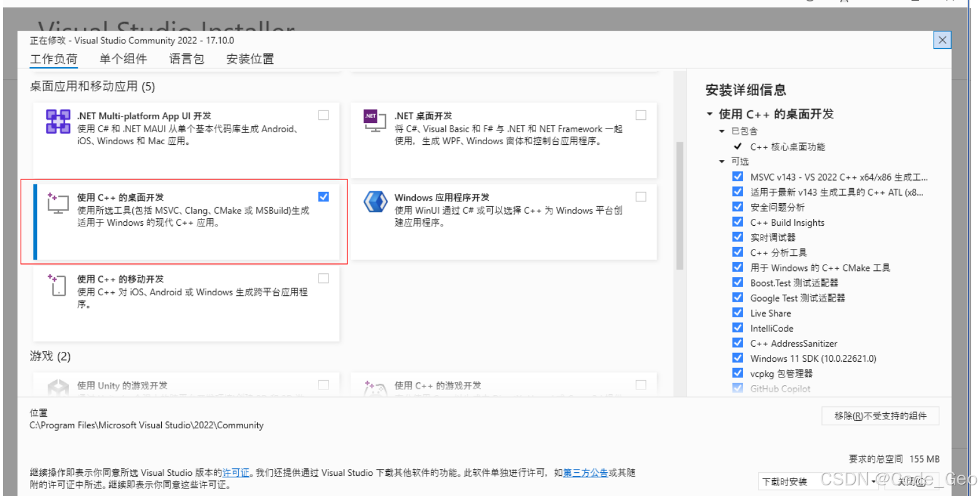Image resolution: width=980 pixels, height=496 pixels.
Task: Uncheck the GitHub Copilot optional component
Action: pos(737,388)
